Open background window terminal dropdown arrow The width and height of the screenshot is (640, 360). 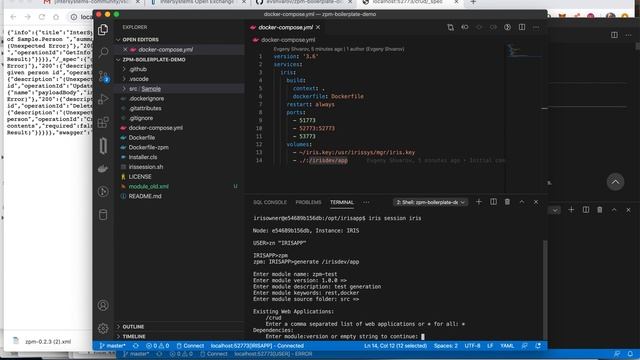[555, 210]
